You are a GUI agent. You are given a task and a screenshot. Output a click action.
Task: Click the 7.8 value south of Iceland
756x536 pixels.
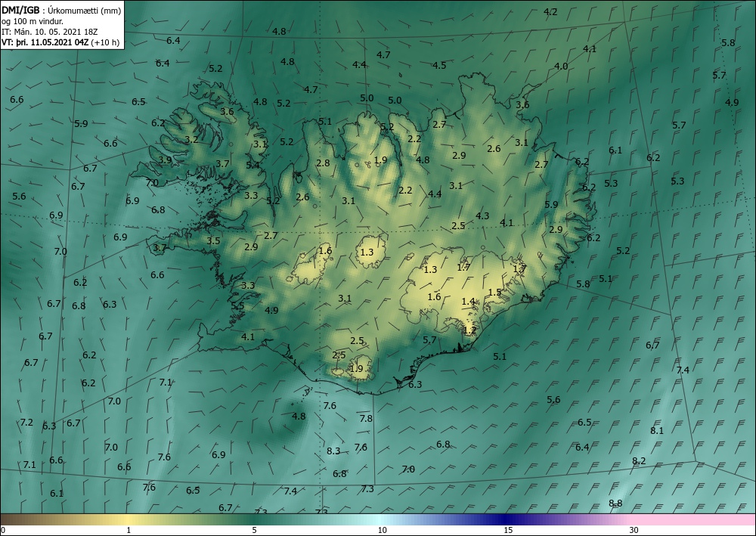click(366, 418)
